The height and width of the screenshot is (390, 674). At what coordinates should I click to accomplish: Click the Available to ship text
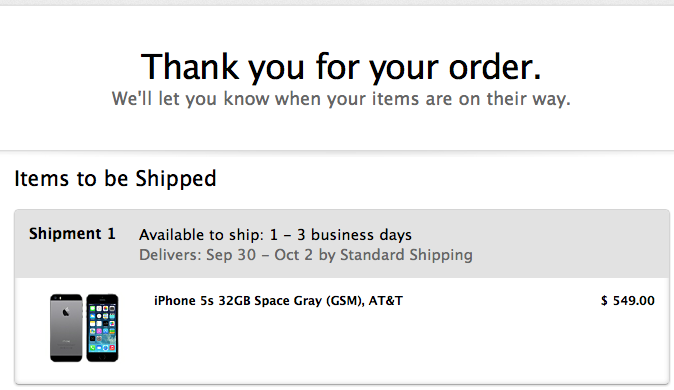point(202,235)
